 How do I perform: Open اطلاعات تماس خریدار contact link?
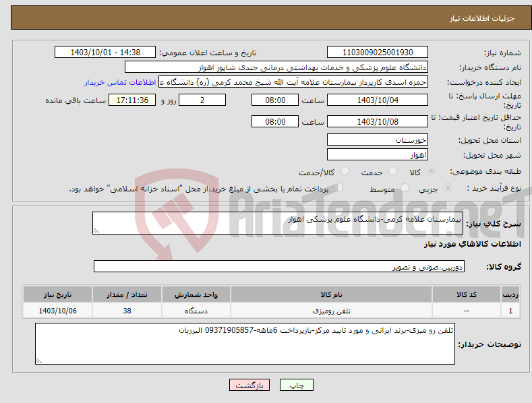(120, 82)
